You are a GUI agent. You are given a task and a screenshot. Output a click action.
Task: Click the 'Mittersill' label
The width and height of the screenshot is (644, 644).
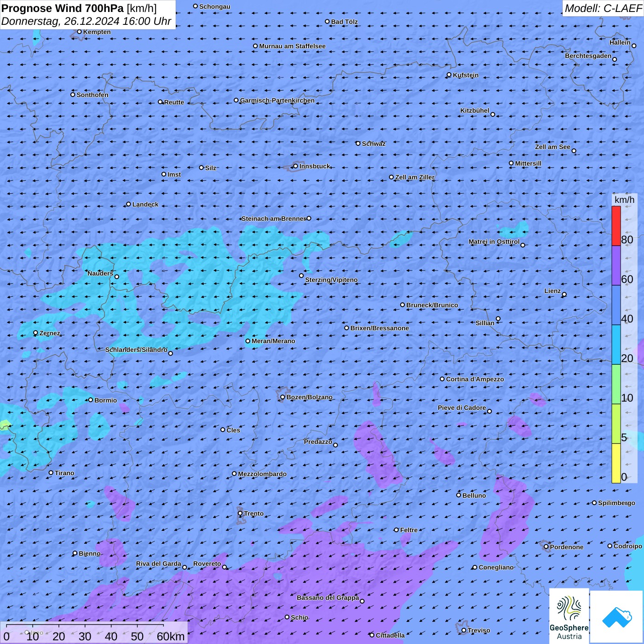(528, 163)
